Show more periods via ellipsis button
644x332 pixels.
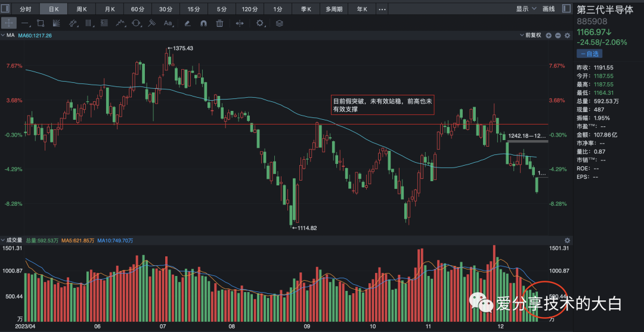click(382, 9)
